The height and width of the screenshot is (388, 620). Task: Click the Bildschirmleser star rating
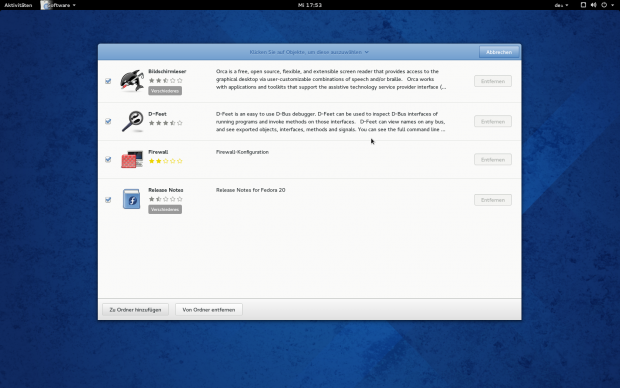(x=166, y=80)
